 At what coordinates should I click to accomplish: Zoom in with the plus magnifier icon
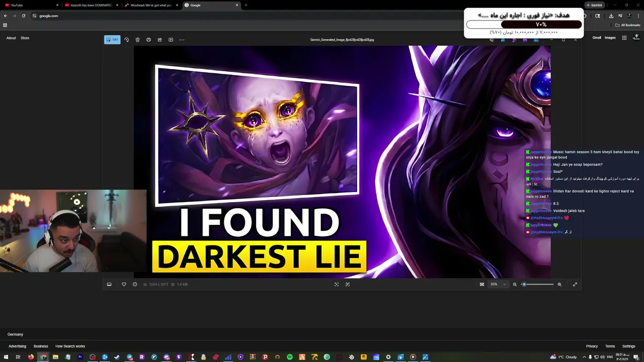tap(559, 284)
